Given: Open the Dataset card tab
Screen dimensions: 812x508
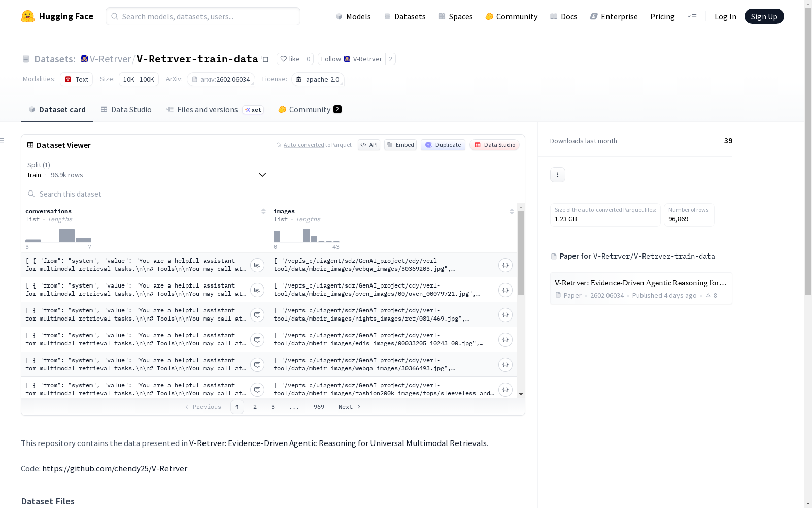Looking at the screenshot, I should click(57, 110).
